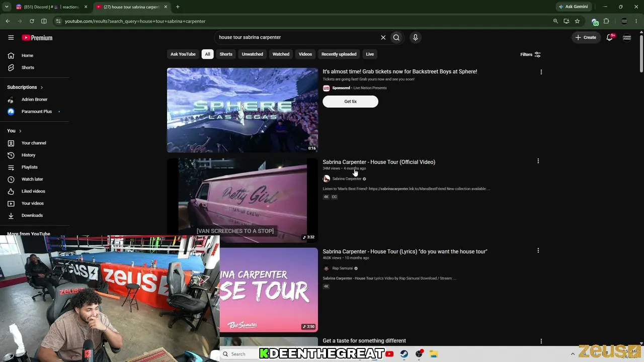644x362 pixels.
Task: Go back in the browser
Action: point(8,21)
